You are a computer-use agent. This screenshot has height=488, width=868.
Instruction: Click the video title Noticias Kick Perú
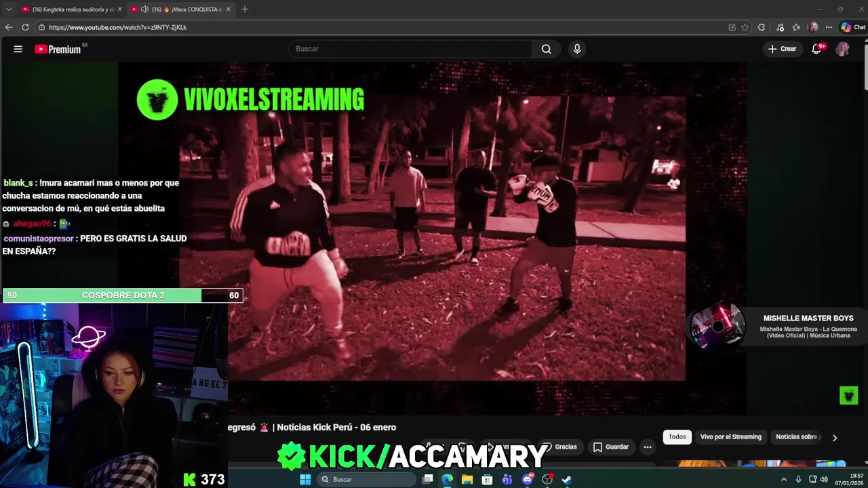pos(312,427)
